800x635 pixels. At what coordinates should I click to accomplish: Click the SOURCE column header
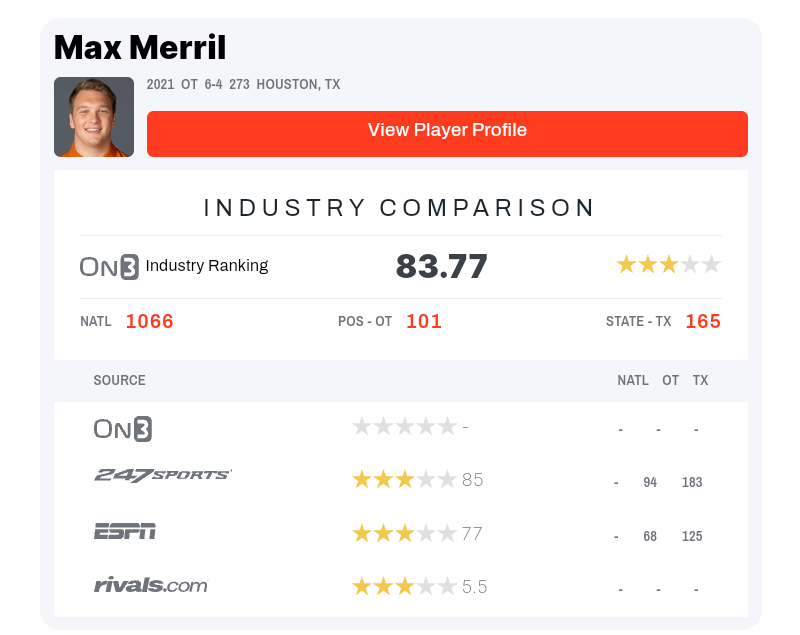tap(119, 381)
